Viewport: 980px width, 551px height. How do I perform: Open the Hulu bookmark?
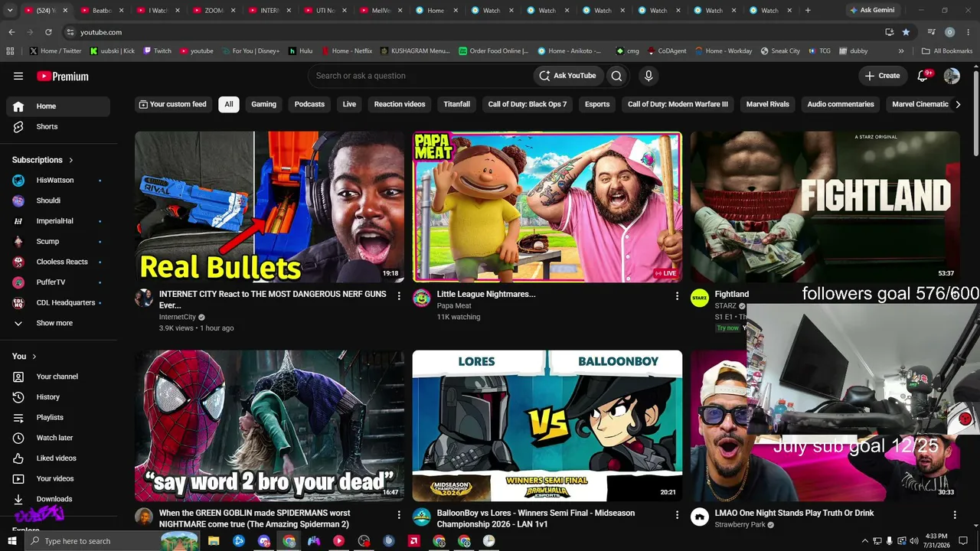[x=300, y=51]
